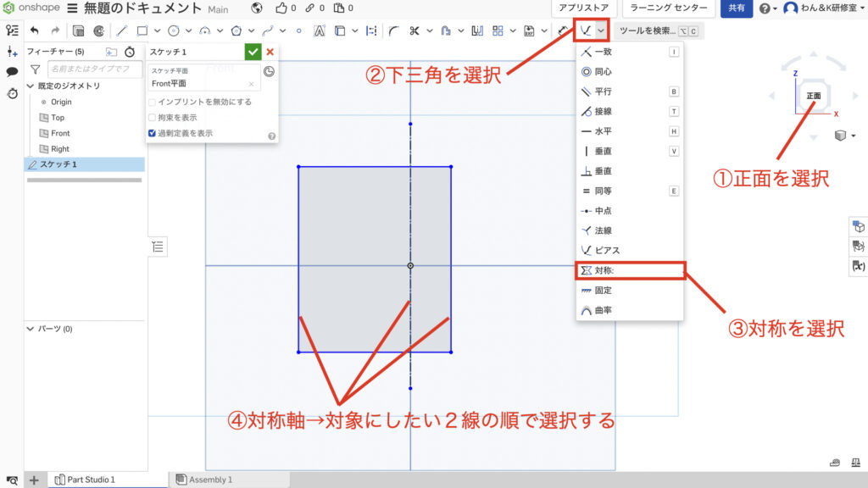This screenshot has width=868, height=488.
Task: Confirm sketch with green checkmark
Action: point(253,52)
